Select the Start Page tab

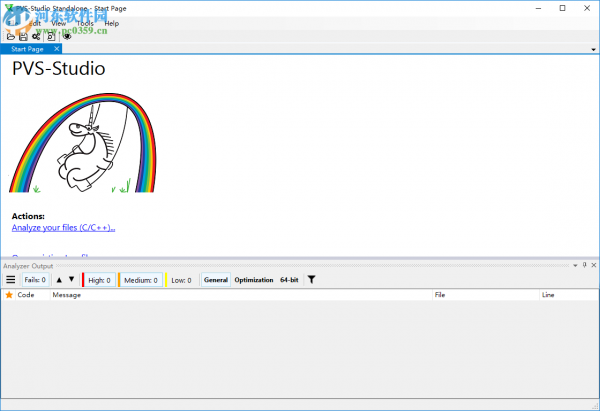pyautogui.click(x=27, y=49)
